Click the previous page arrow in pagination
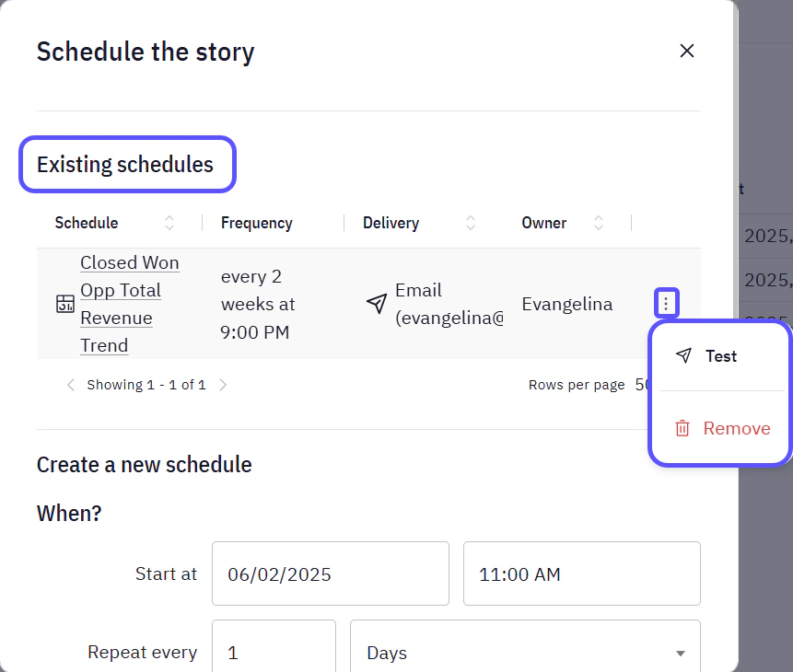Image resolution: width=793 pixels, height=672 pixels. point(71,385)
